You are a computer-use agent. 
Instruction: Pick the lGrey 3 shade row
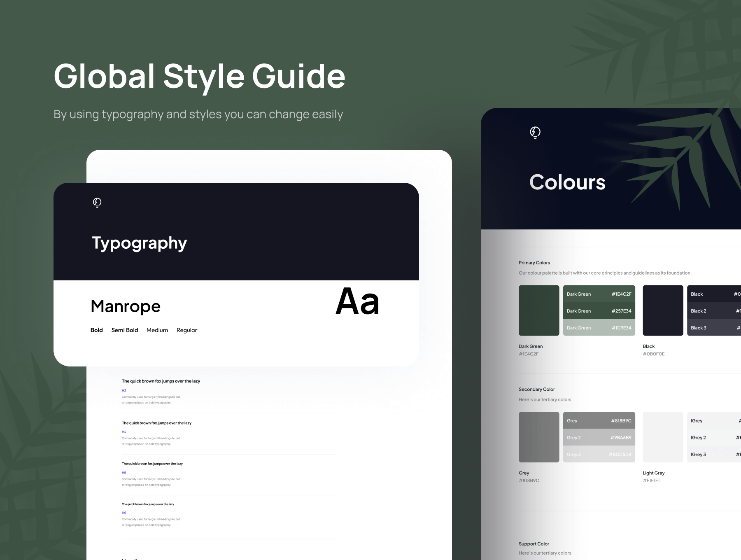point(714,455)
